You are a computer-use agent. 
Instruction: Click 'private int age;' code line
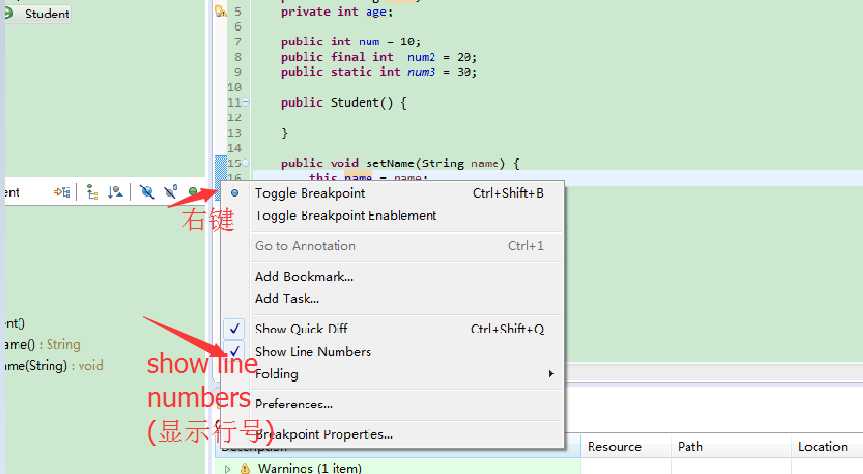(337, 12)
